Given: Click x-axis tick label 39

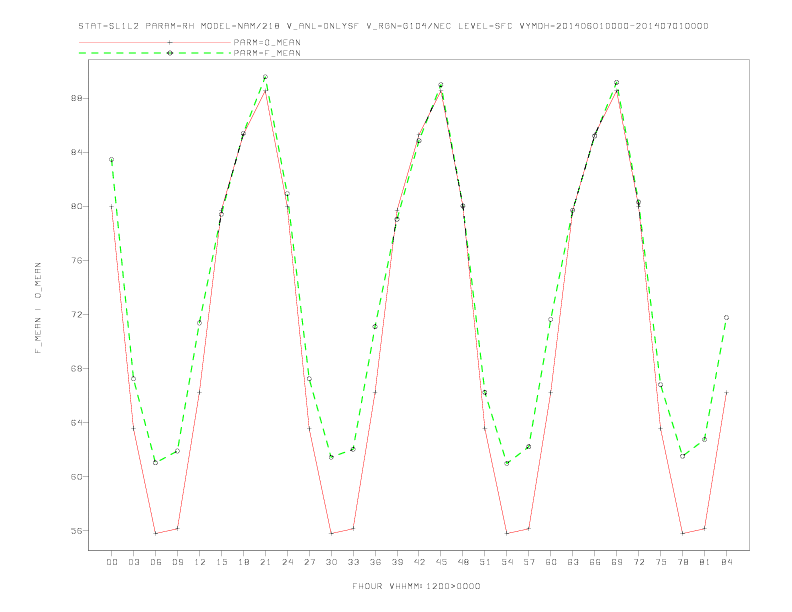Looking at the screenshot, I should (x=397, y=562).
